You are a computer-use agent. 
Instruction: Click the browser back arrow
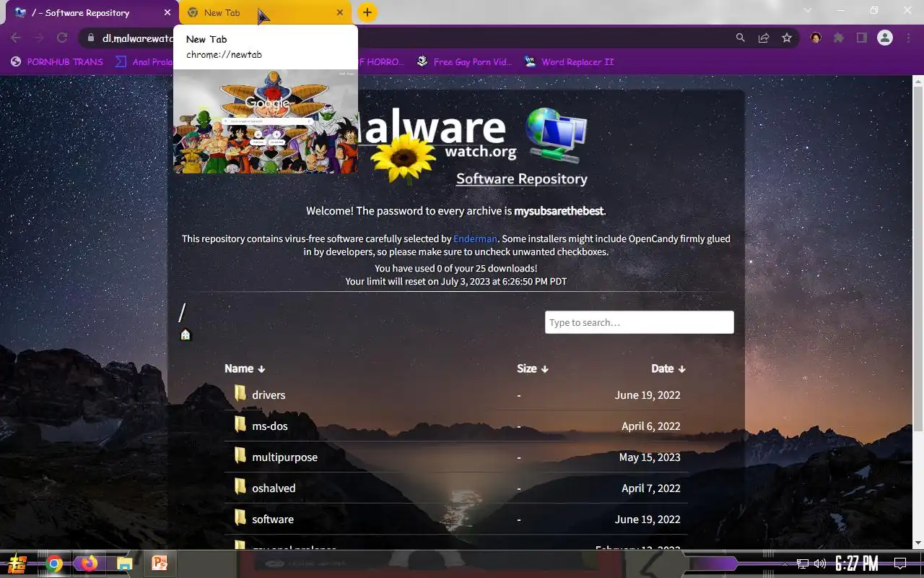(x=16, y=38)
